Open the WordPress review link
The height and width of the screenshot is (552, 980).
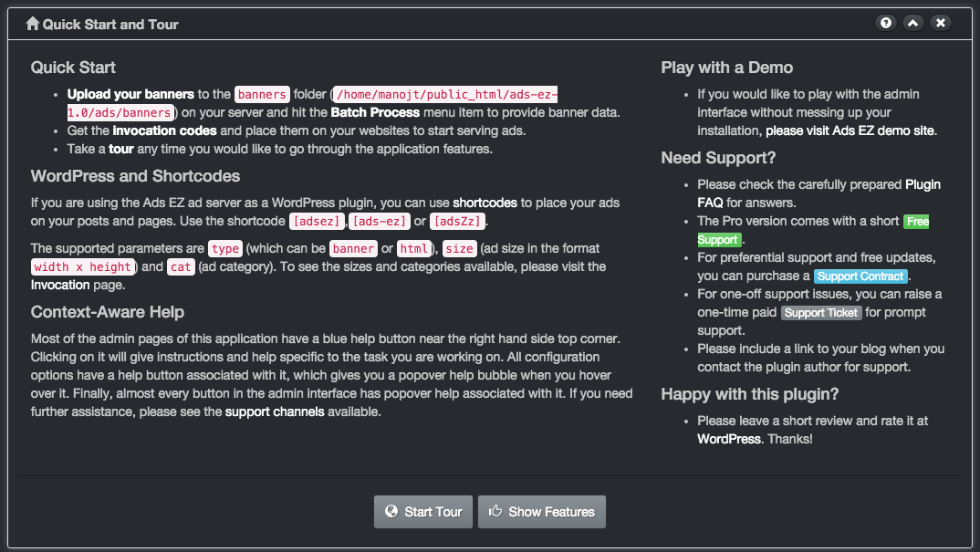tap(729, 440)
